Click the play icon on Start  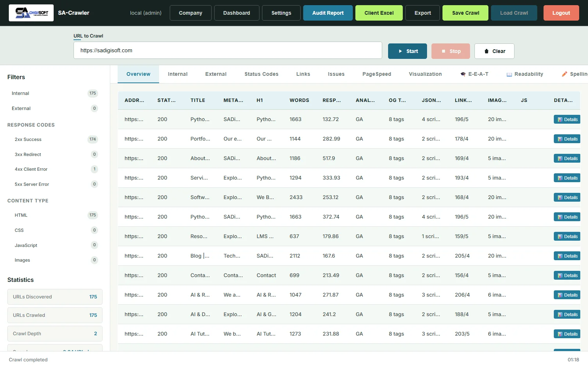[x=400, y=51]
